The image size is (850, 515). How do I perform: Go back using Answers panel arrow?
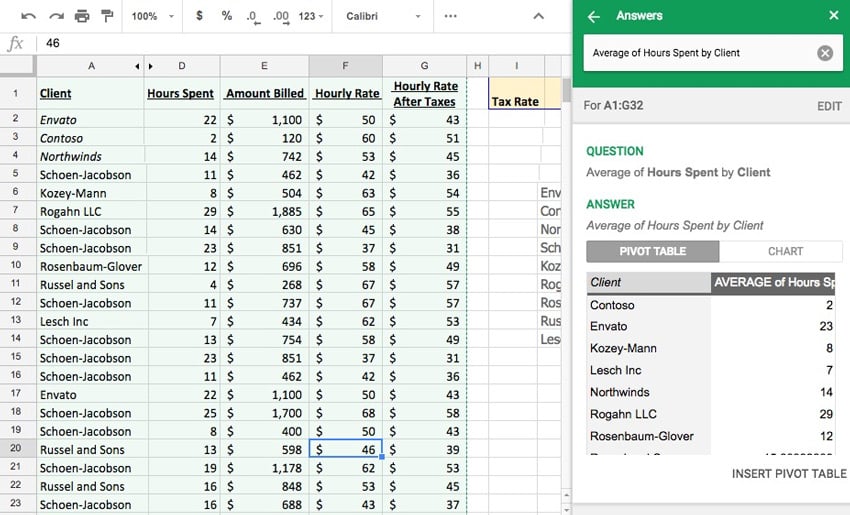594,17
